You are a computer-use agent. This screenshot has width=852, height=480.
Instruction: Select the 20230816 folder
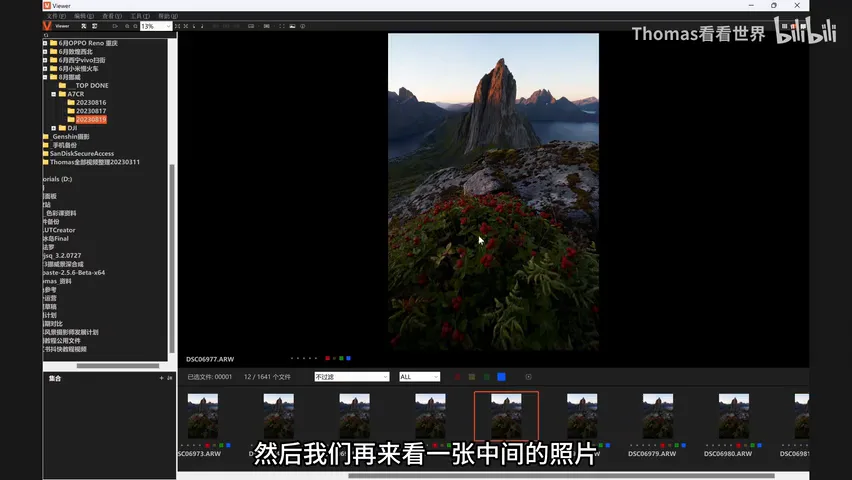coord(91,102)
